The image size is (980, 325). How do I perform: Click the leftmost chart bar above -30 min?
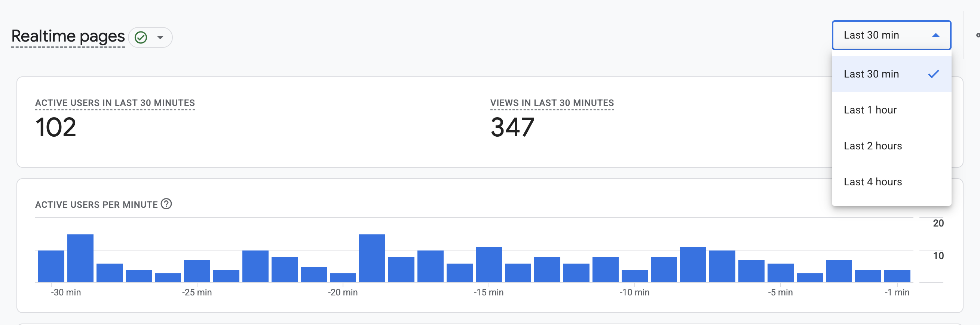[51, 266]
